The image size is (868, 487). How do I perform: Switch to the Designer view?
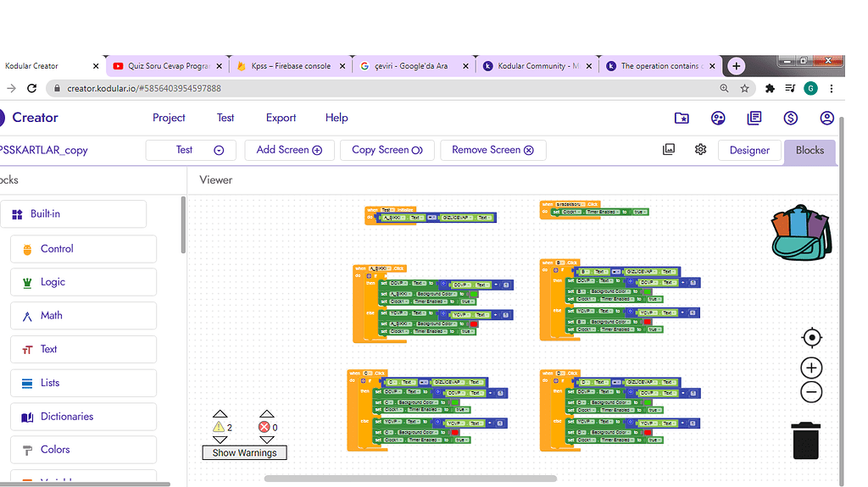point(748,151)
